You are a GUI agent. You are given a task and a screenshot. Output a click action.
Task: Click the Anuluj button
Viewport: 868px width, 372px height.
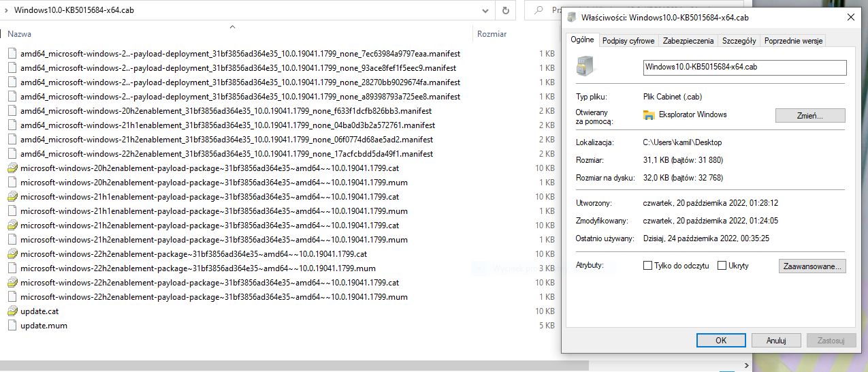pos(776,340)
